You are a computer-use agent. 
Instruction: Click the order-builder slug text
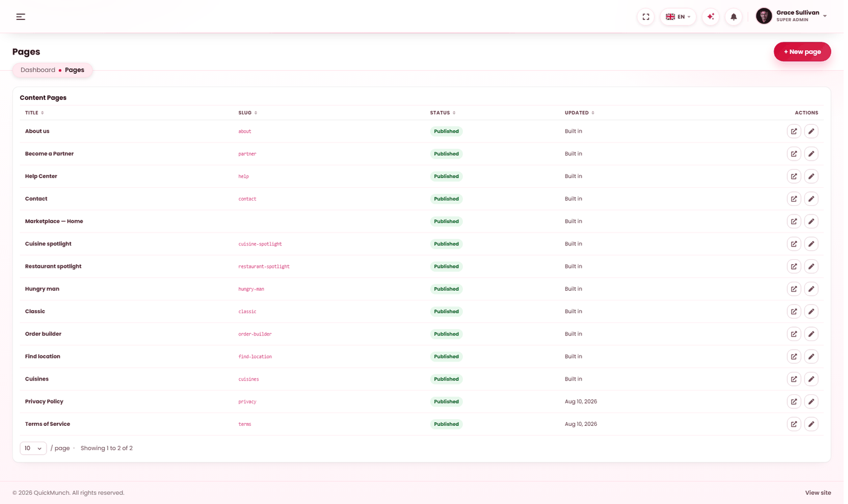pos(255,334)
